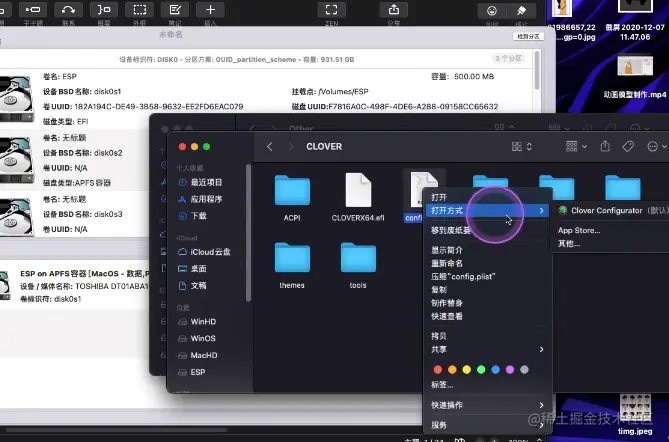Screen dimensions: 669x442
Task: Select the tools folder
Action: tap(358, 257)
